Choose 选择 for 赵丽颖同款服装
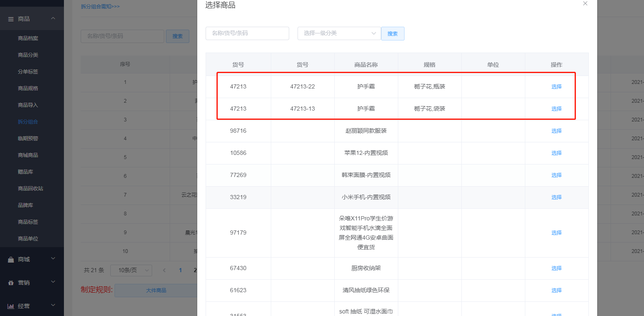The width and height of the screenshot is (644, 316). click(556, 131)
